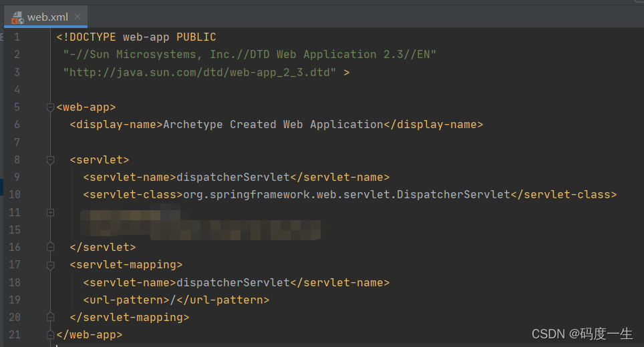Click the fold end marker for </servlet> at line 16
This screenshot has height=347, width=644.
51,247
